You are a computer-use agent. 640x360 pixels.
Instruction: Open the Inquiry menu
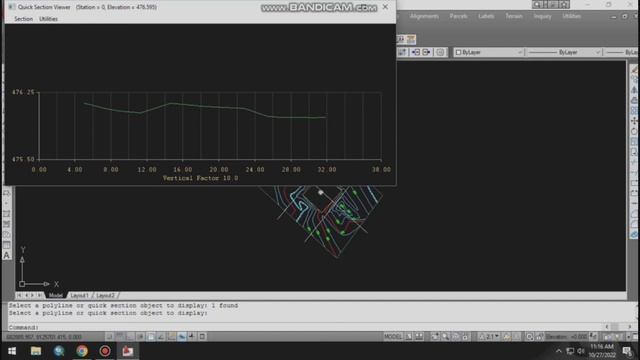click(x=542, y=16)
